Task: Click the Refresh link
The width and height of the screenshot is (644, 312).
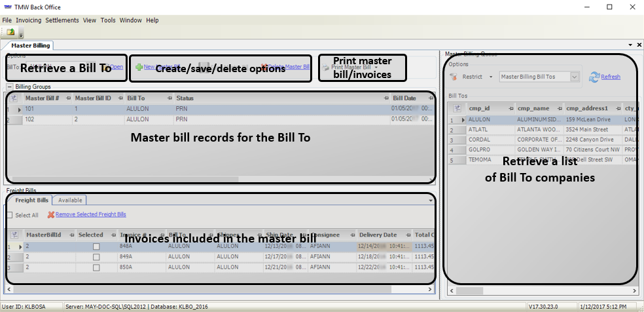Action: (x=611, y=77)
